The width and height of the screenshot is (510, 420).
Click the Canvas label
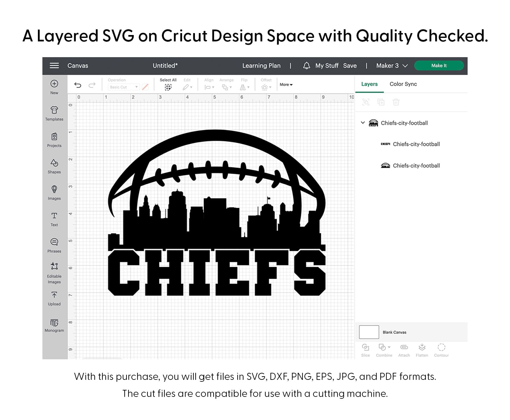click(x=78, y=66)
